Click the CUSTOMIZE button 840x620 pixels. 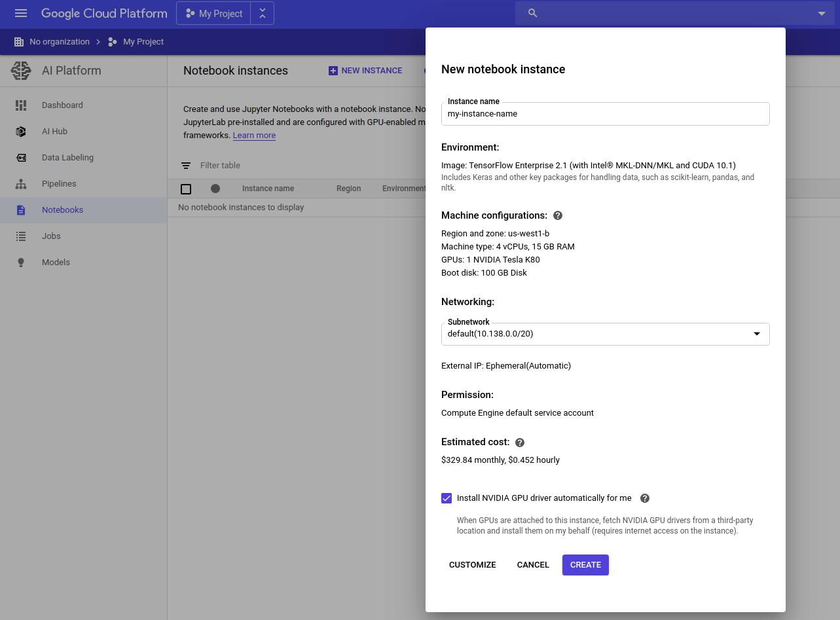[x=473, y=565]
